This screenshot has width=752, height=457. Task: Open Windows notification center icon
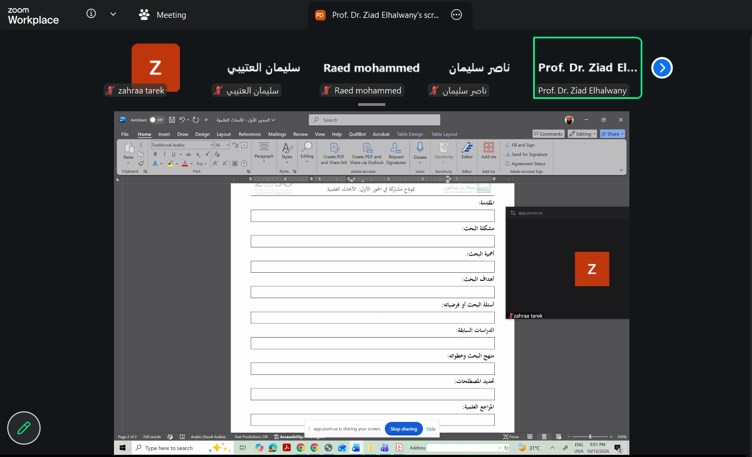point(618,448)
